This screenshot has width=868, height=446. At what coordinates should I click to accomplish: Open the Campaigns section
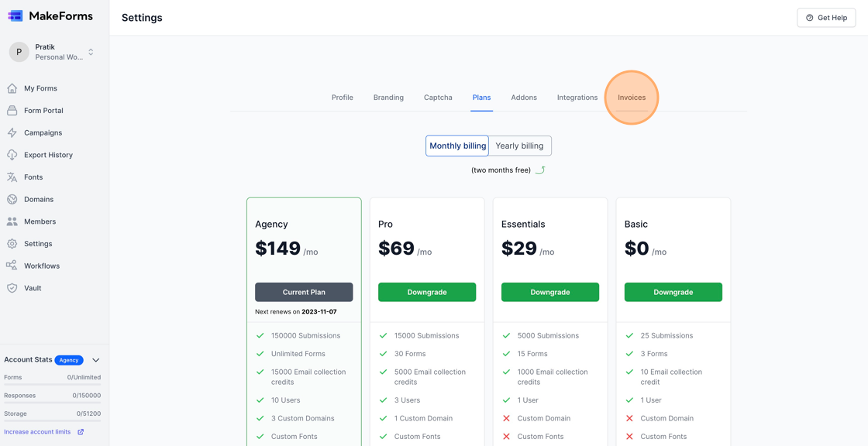pos(43,132)
